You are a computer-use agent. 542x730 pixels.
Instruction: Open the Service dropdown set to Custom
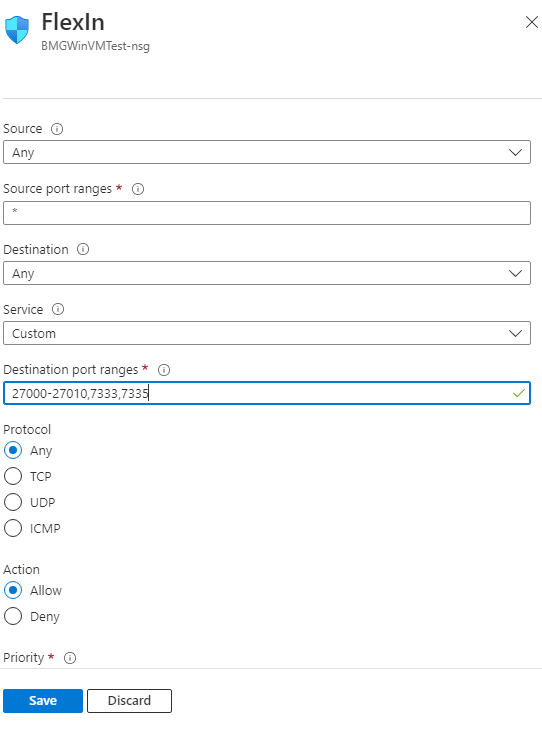[x=267, y=333]
